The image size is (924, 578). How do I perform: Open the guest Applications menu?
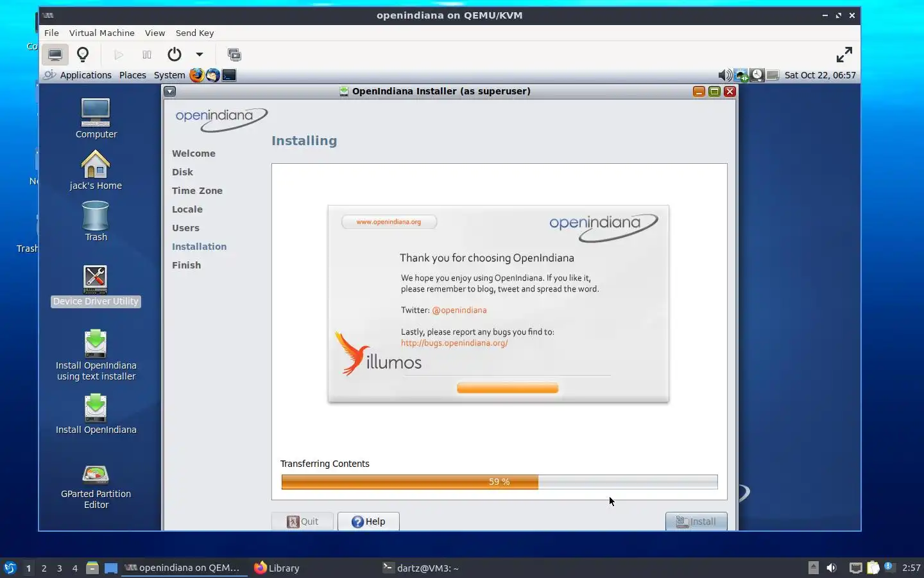[x=85, y=75]
